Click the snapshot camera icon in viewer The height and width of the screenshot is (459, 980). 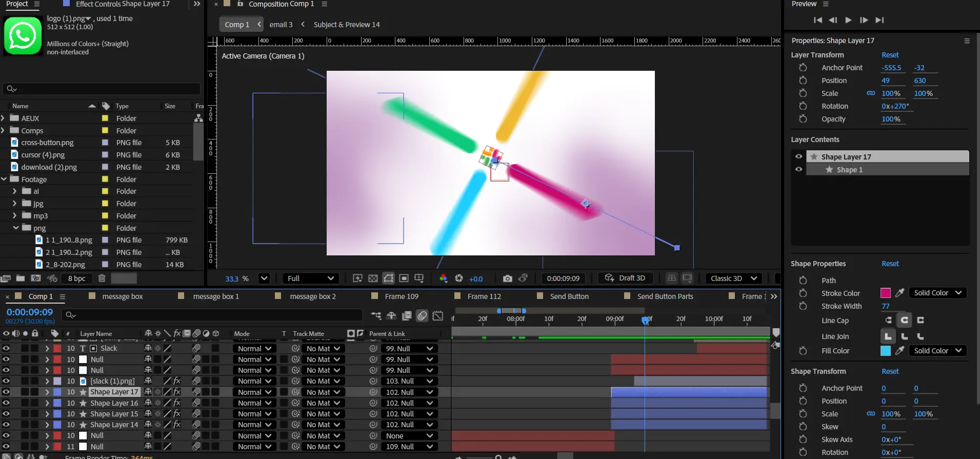click(x=507, y=278)
